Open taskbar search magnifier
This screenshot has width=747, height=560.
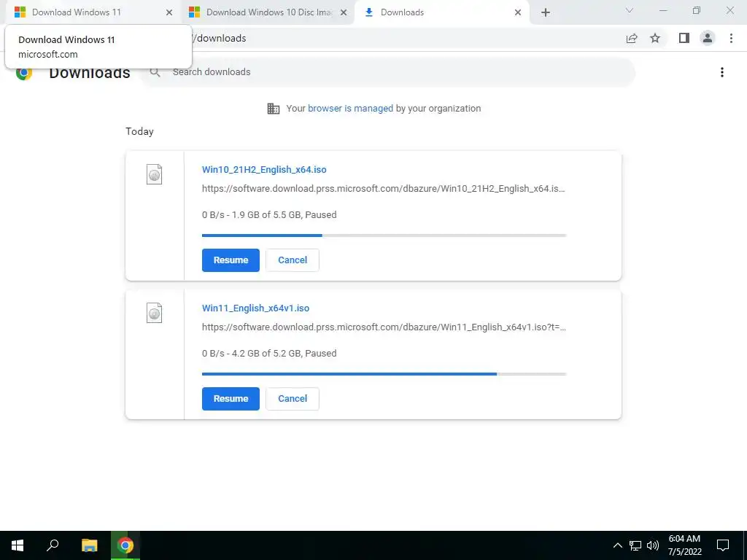click(53, 545)
